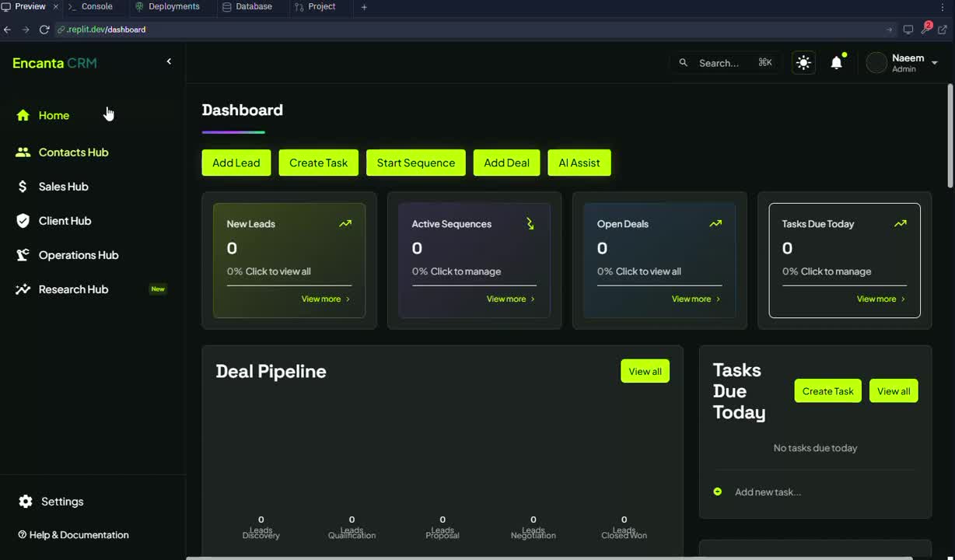
Task: Click the Discovery stage in pipeline
Action: click(261, 535)
